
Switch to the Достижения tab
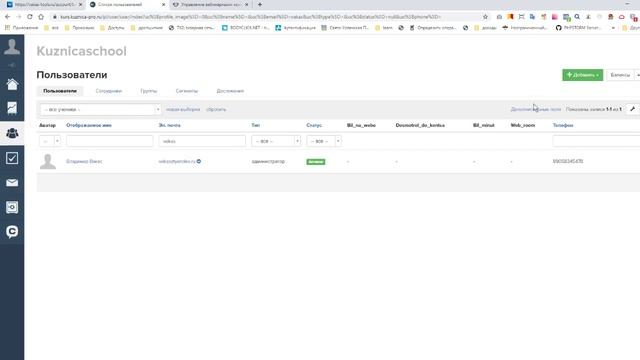(230, 91)
